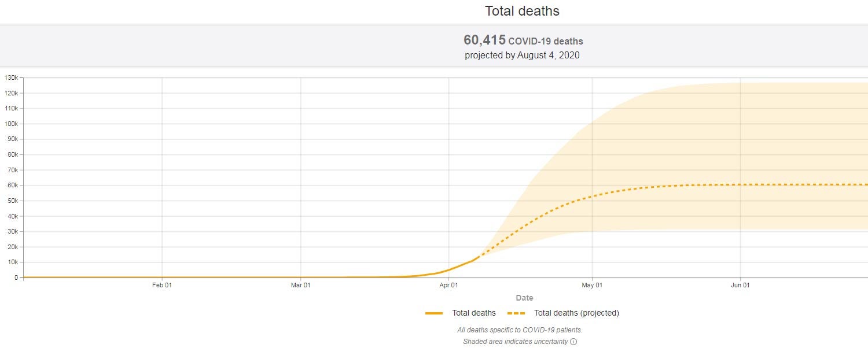The image size is (868, 348).
Task: Click the Feb 01 date axis label
Action: click(x=162, y=285)
